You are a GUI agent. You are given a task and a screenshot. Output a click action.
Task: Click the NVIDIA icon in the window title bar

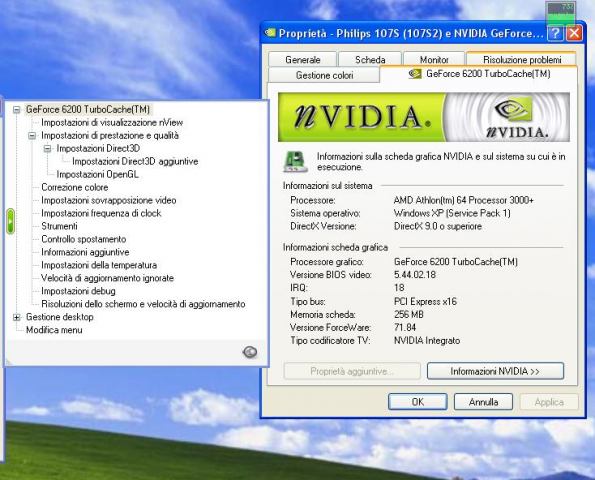[x=270, y=33]
